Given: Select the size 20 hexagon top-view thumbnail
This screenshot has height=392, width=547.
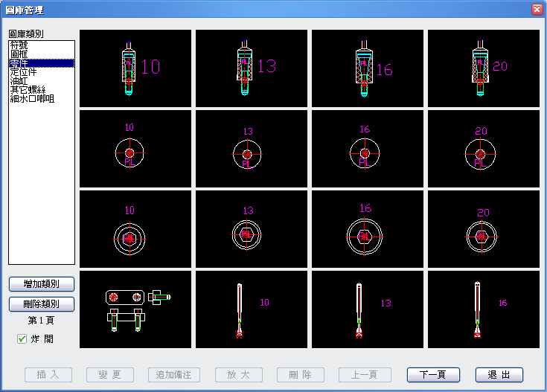Looking at the screenshot, I should coord(484,229).
